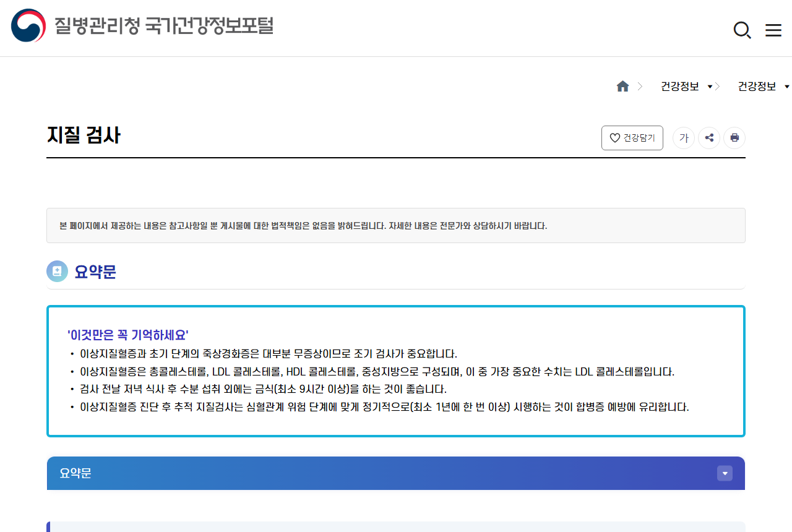The image size is (792, 532).
Task: Click the KDCA taegeuk logo
Action: (28, 26)
